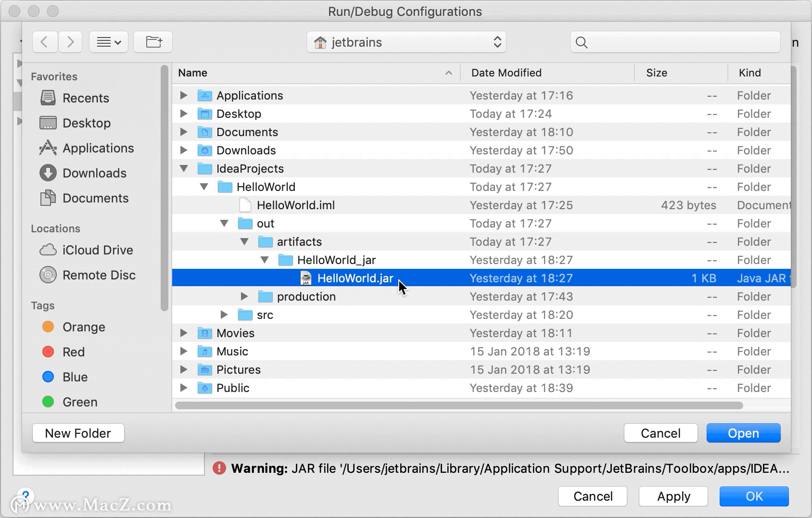Select Documents in the sidebar
This screenshot has width=812, height=518.
84,198
